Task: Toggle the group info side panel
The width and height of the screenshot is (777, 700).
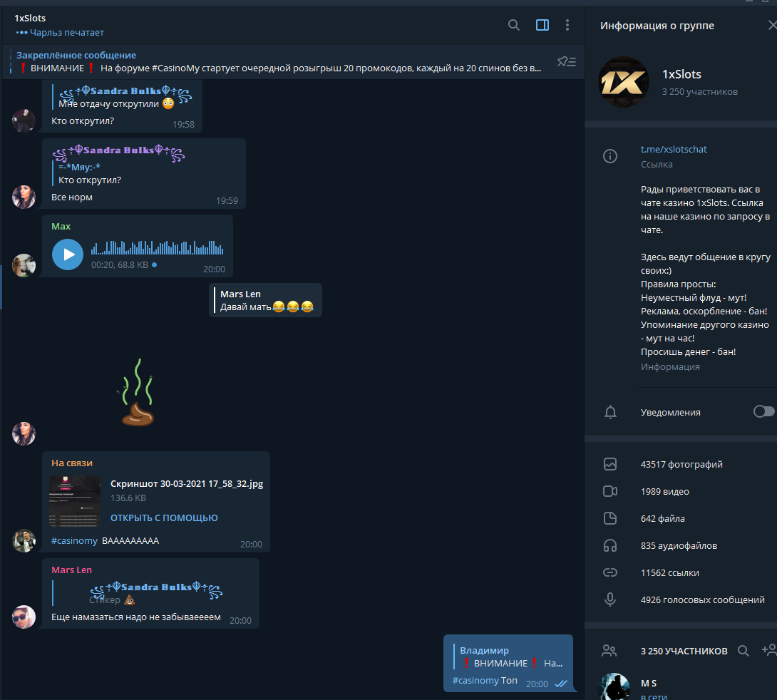Action: [x=542, y=25]
